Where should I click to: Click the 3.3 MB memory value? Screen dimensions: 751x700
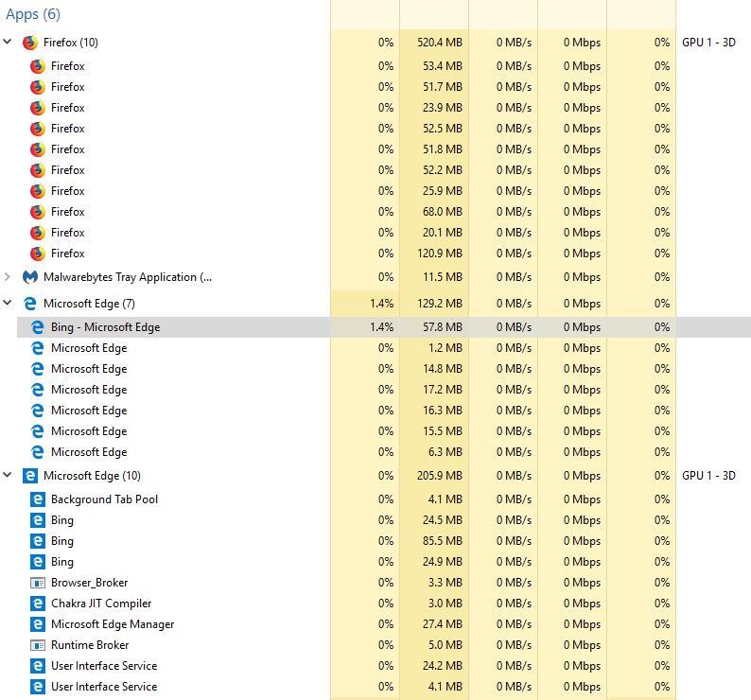445,583
